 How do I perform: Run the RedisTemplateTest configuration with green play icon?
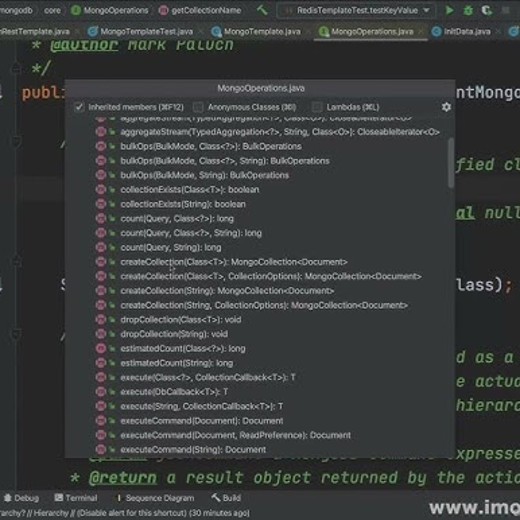(449, 10)
